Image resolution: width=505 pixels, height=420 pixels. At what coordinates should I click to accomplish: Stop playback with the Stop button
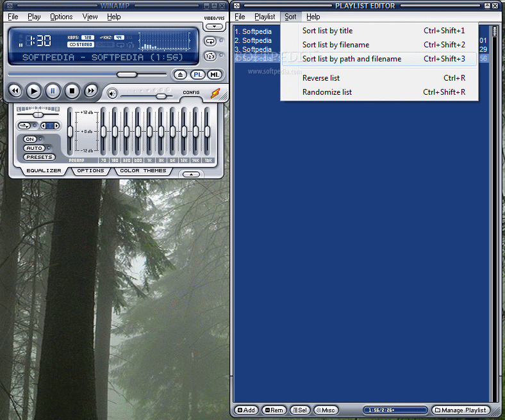click(72, 91)
